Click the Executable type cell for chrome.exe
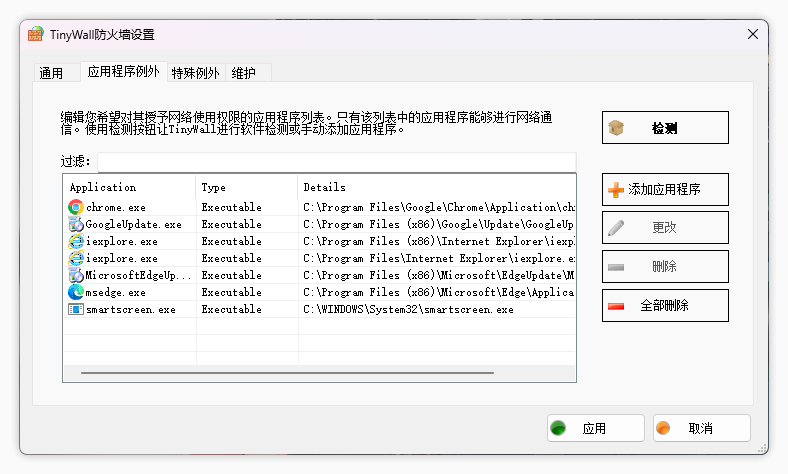 coord(232,208)
